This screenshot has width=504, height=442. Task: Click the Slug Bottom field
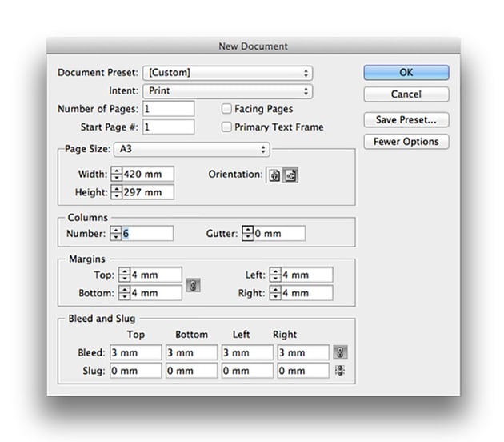pyautogui.click(x=191, y=371)
